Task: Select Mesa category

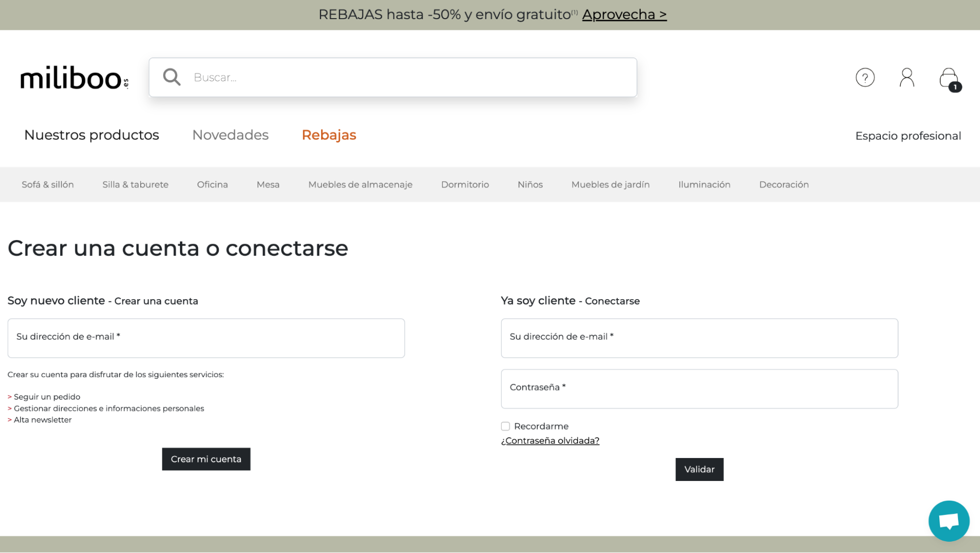Action: (x=268, y=185)
